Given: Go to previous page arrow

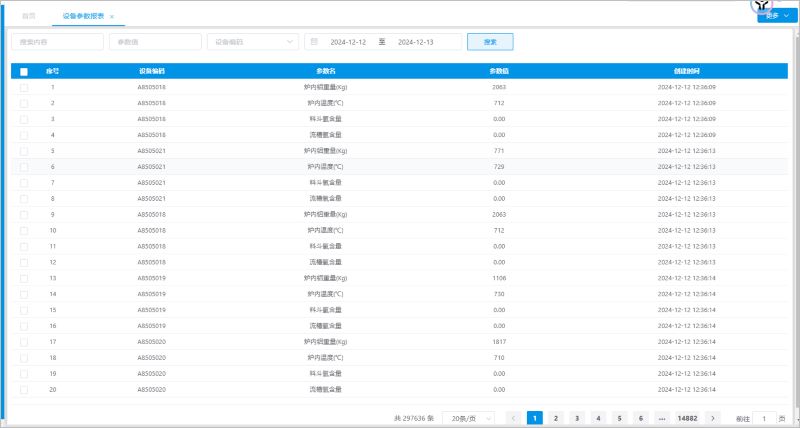Looking at the screenshot, I should tap(513, 418).
